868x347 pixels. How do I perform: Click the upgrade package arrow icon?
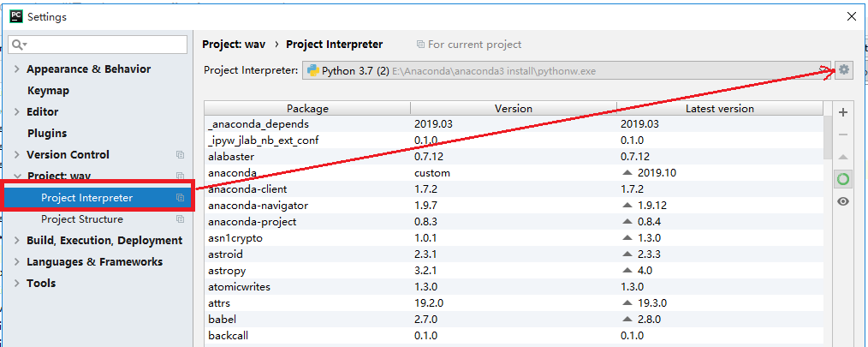843,157
